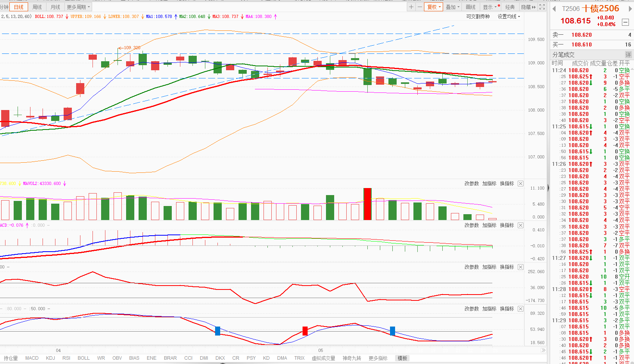
Task: Open 叠加 overlay dropdown
Action: tap(453, 7)
